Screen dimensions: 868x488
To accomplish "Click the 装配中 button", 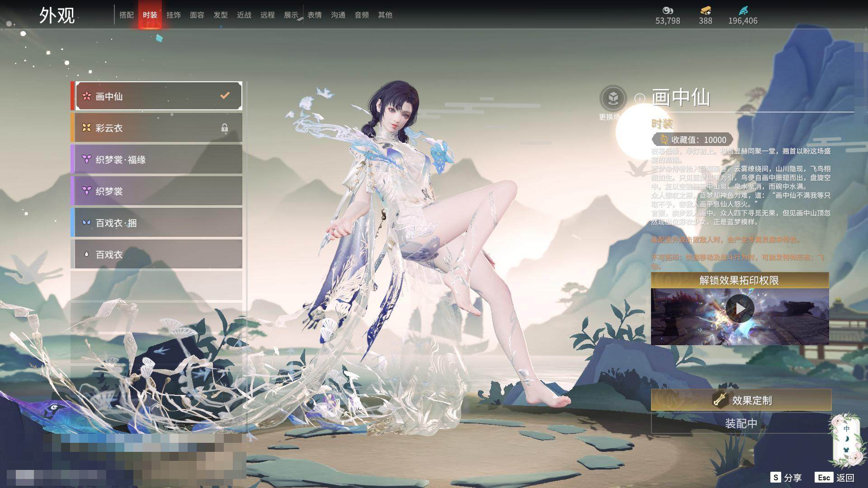I will [x=741, y=423].
